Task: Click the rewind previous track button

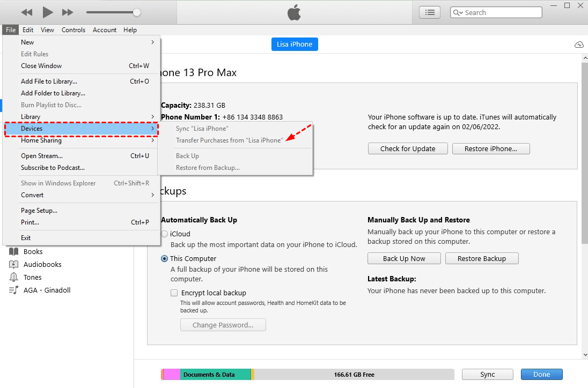Action: click(x=27, y=12)
